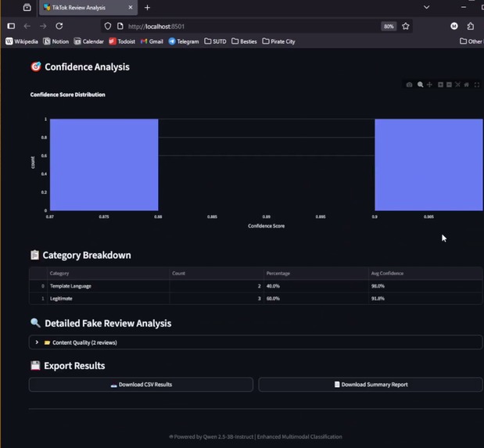Open the Other bookmarks folder
Screen dimensions: 484x448
(471, 41)
